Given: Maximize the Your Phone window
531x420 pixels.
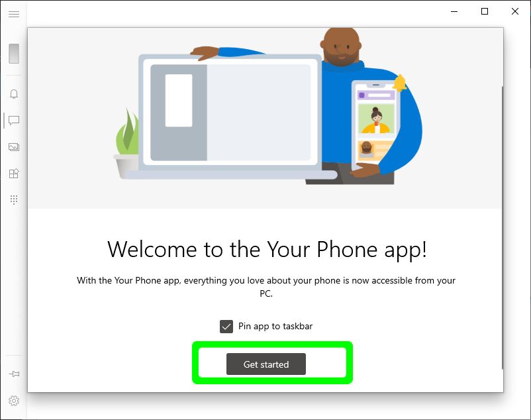Looking at the screenshot, I should click(485, 11).
